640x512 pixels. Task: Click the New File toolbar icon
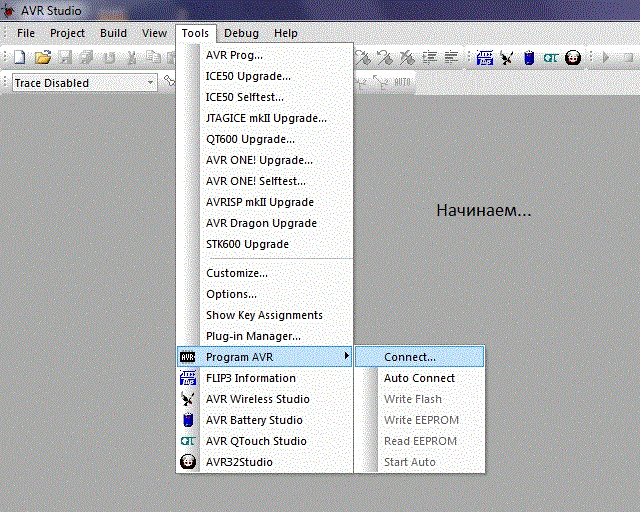(20, 58)
